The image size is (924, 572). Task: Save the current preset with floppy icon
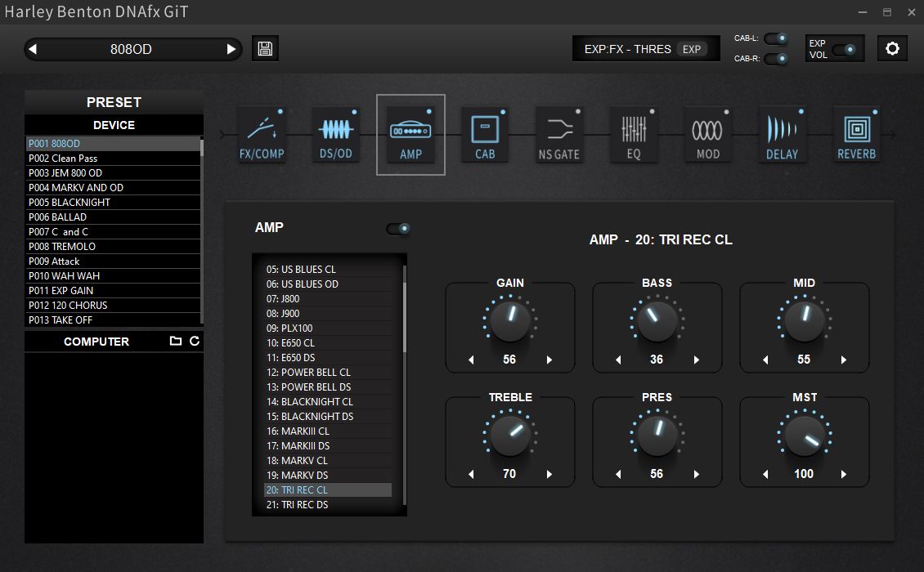pos(265,48)
